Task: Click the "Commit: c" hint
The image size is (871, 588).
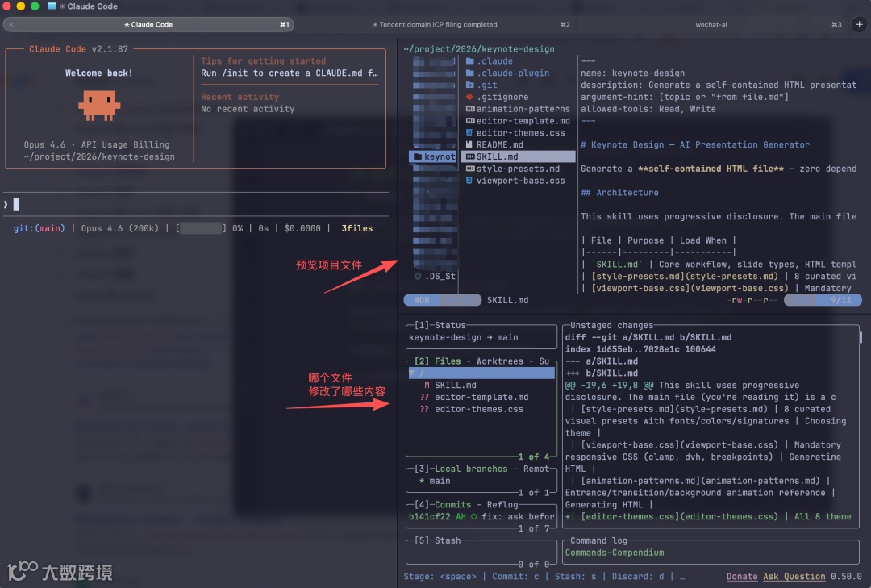Action: (x=515, y=577)
